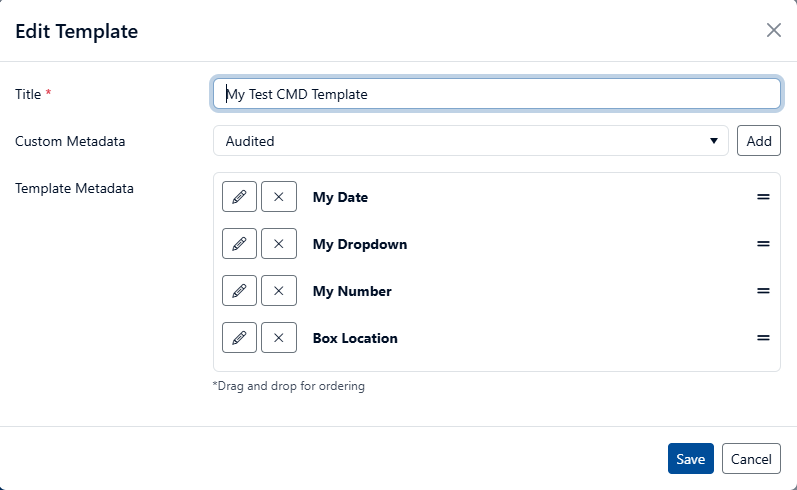Delete Box Location from the template
The width and height of the screenshot is (797, 490).
[279, 338]
